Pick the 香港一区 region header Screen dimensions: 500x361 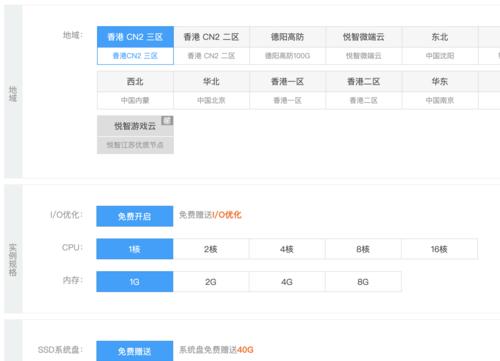[x=287, y=81]
